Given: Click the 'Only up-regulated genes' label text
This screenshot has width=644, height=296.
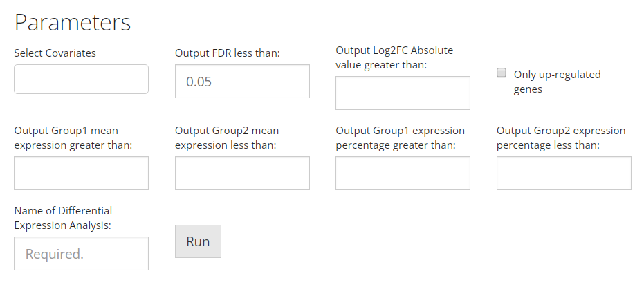Looking at the screenshot, I should (557, 82).
